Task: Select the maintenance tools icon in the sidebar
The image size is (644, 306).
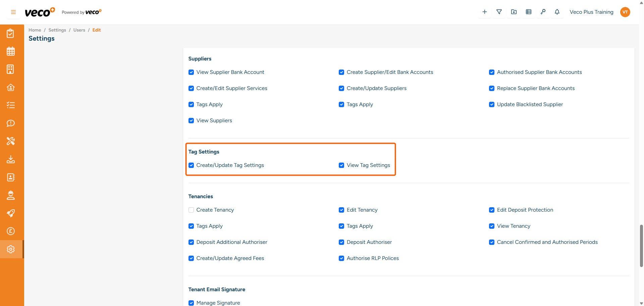Action: [11, 141]
